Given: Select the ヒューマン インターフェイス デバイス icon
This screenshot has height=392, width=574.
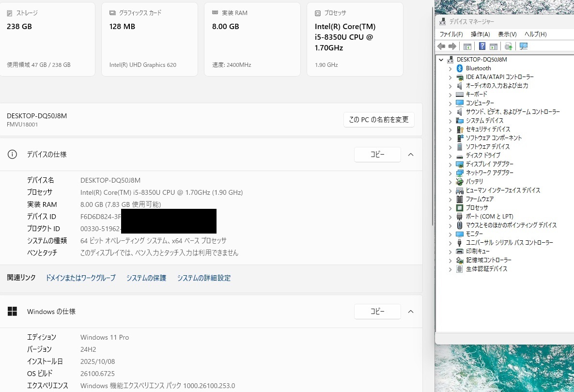Looking at the screenshot, I should click(460, 190).
